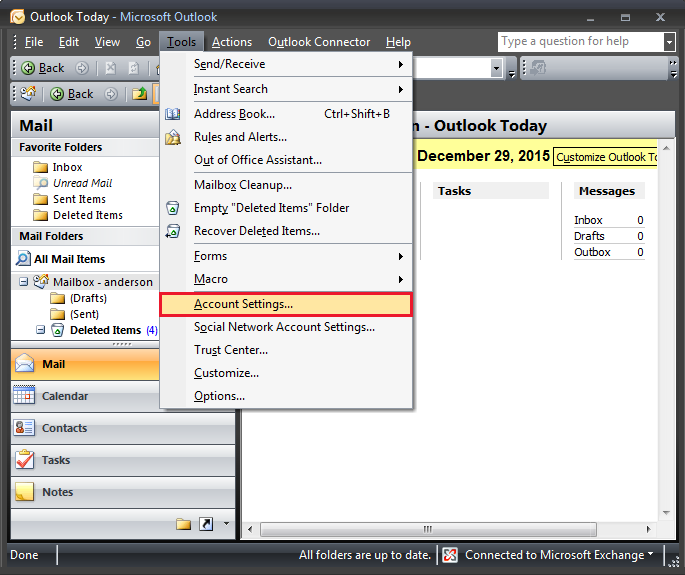This screenshot has width=685, height=575.
Task: Click the Type a question for help field
Action: [581, 42]
